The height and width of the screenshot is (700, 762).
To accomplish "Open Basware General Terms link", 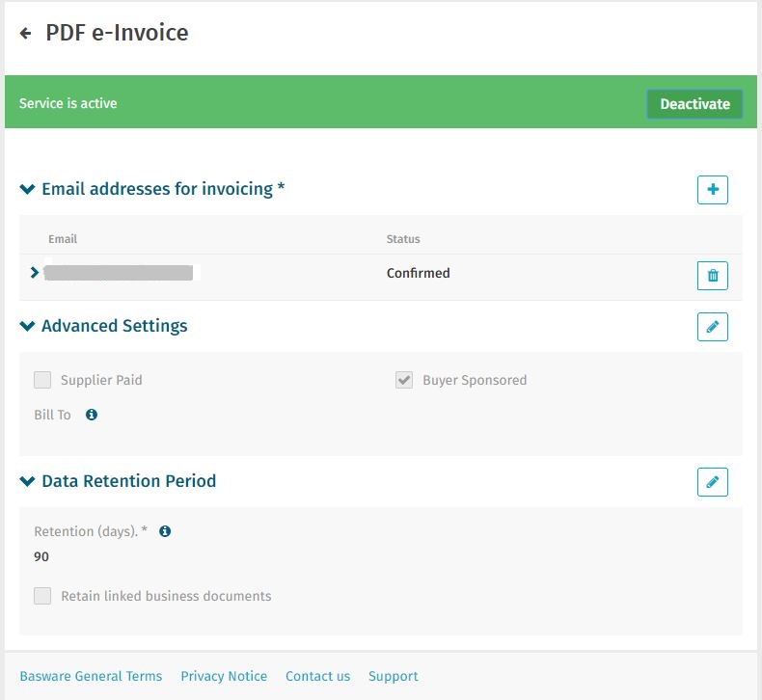I will tap(91, 676).
